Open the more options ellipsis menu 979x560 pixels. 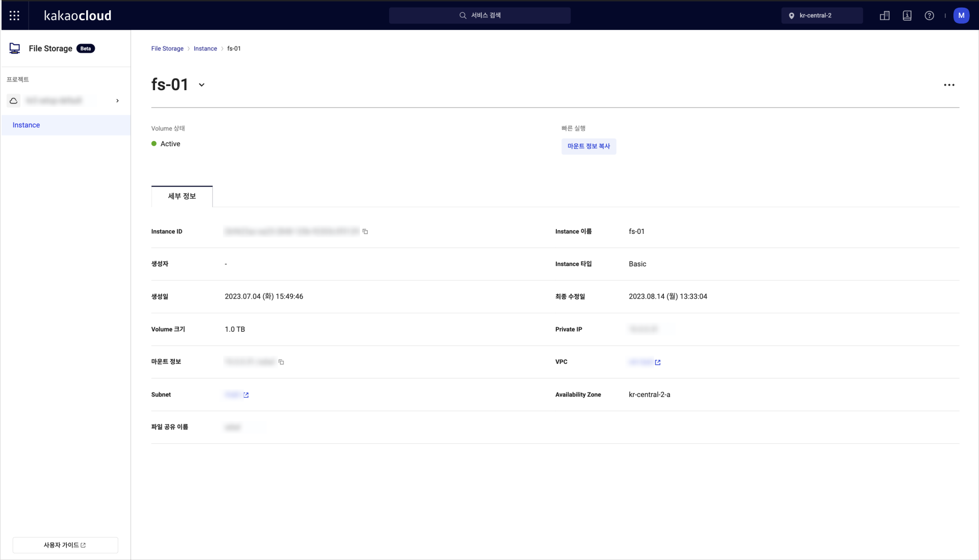(x=949, y=85)
